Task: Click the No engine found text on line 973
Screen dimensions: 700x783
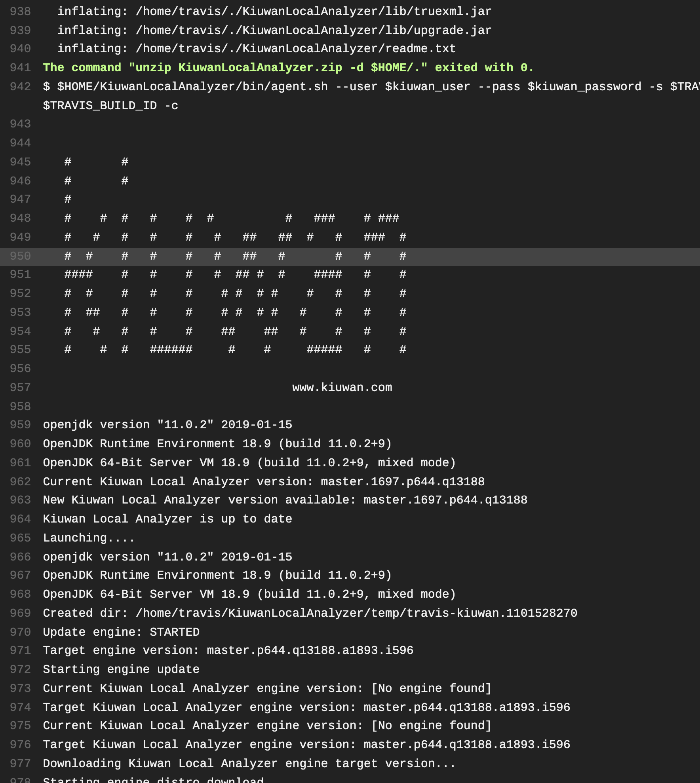Action: [x=431, y=688]
